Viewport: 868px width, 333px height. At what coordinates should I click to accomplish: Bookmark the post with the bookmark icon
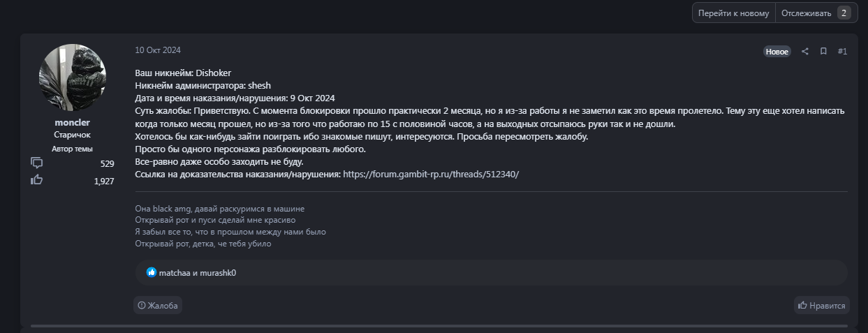(823, 52)
